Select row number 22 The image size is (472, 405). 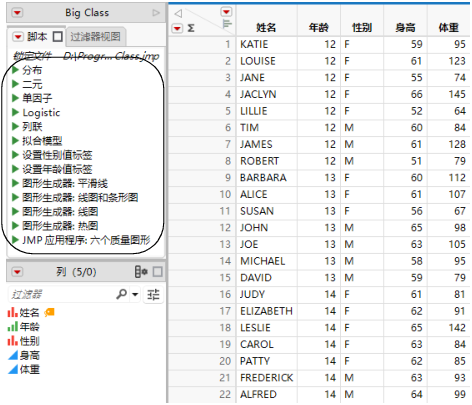[202, 394]
